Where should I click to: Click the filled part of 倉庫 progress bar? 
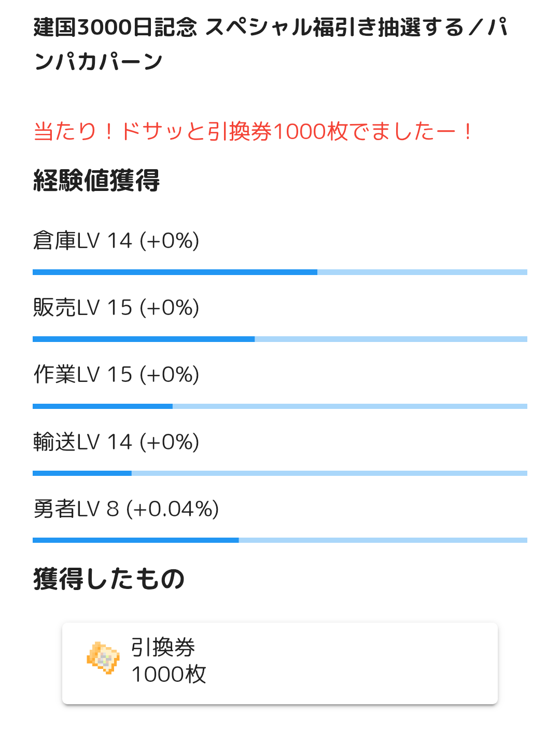tap(175, 272)
